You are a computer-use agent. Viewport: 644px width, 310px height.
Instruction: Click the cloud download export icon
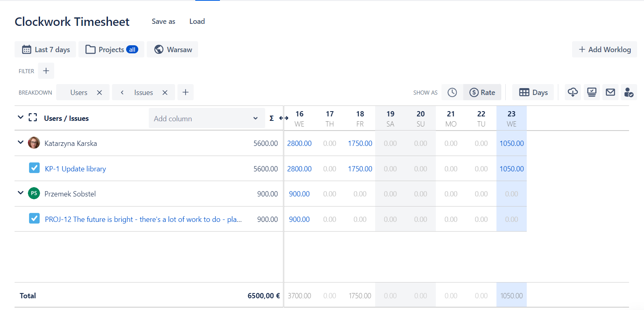click(x=572, y=93)
